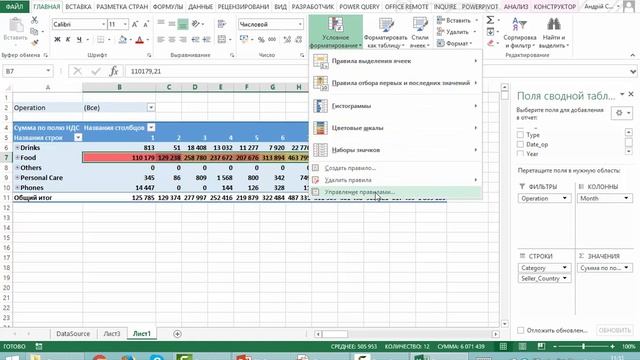Choose Создать правило menu item

click(395, 168)
